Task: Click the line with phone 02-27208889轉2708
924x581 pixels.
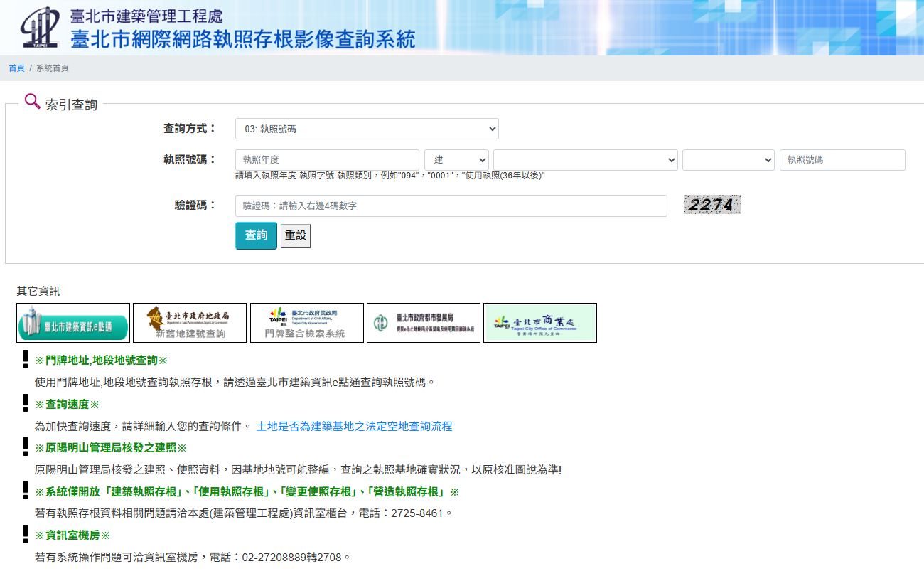Action: click(x=193, y=557)
